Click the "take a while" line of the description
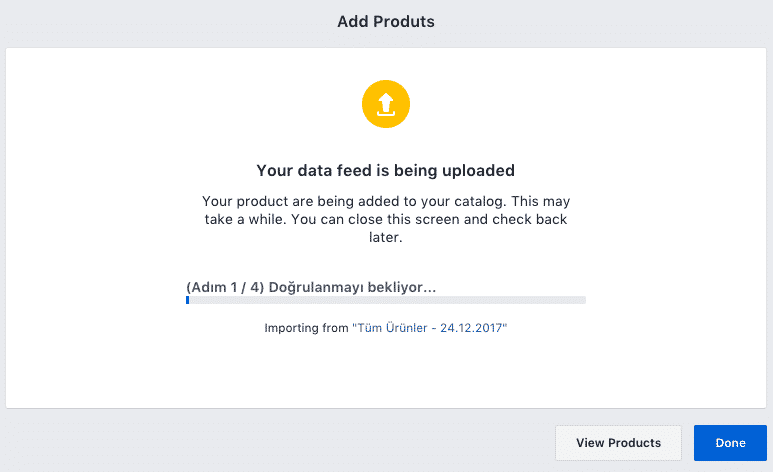This screenshot has height=472, width=773. (386, 219)
